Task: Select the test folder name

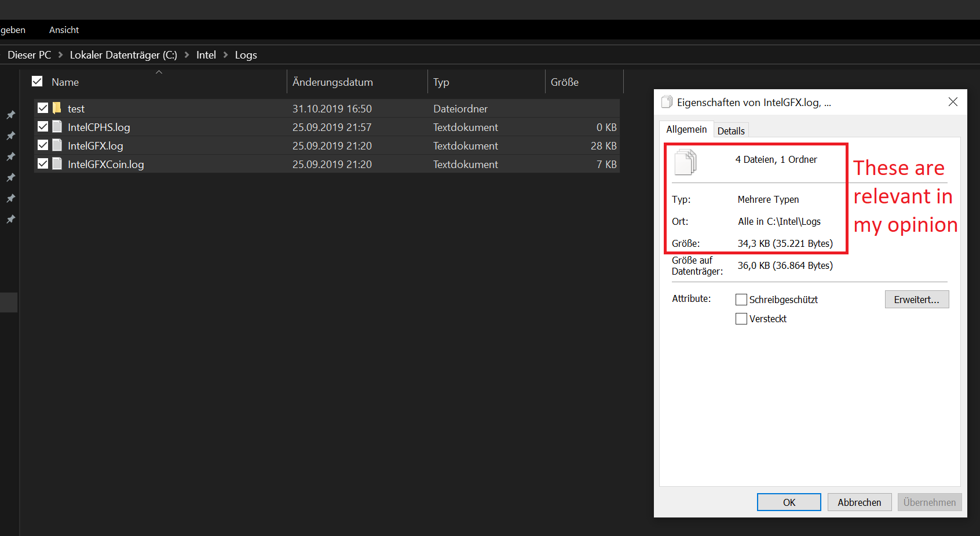Action: (76, 108)
